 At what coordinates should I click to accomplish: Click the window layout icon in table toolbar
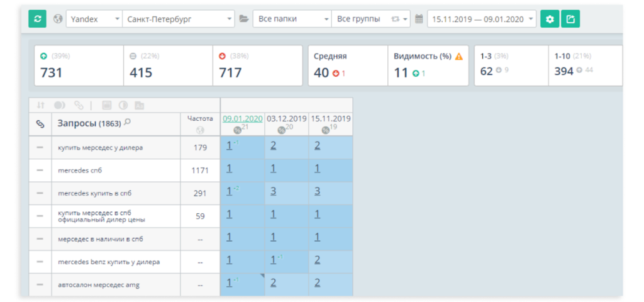(107, 105)
